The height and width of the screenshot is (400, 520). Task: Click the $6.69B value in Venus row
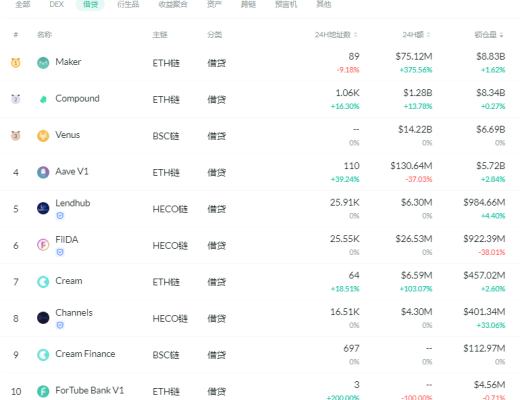click(491, 130)
